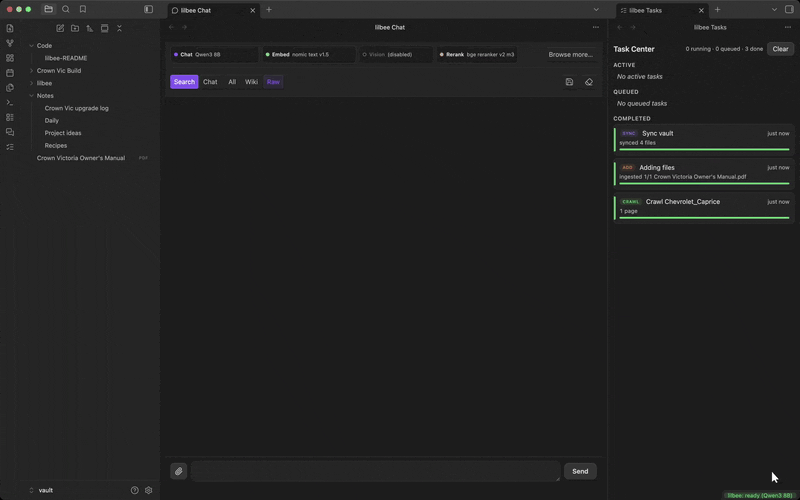Open Crown Vic upgrade log note
Viewport: 800px width, 500px height.
point(77,108)
